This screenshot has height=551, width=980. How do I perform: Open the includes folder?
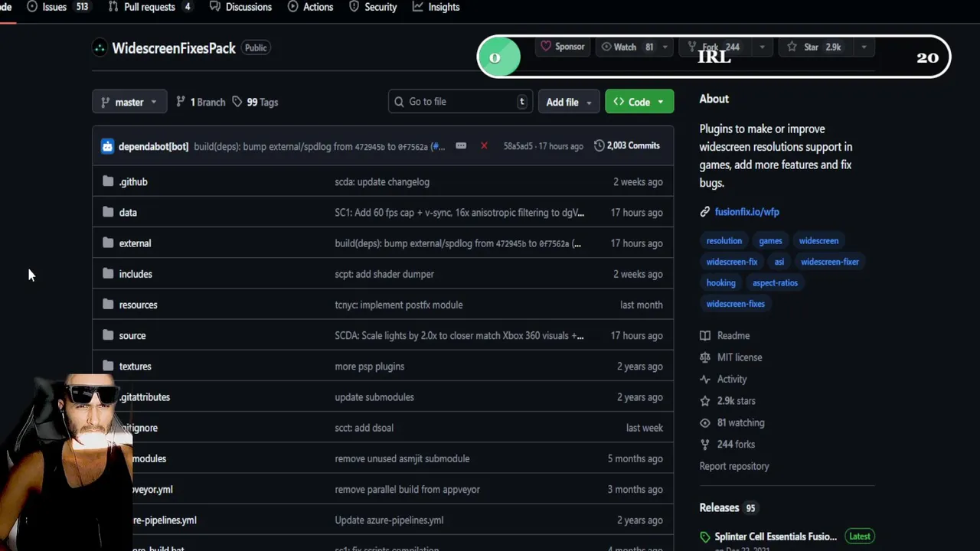coord(136,274)
